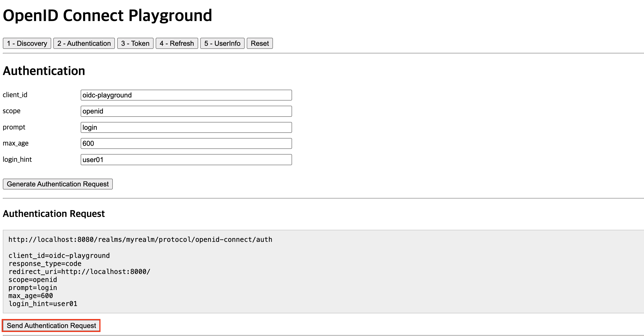644x336 pixels.
Task: Go to the 3 - Token step
Action: 135,43
